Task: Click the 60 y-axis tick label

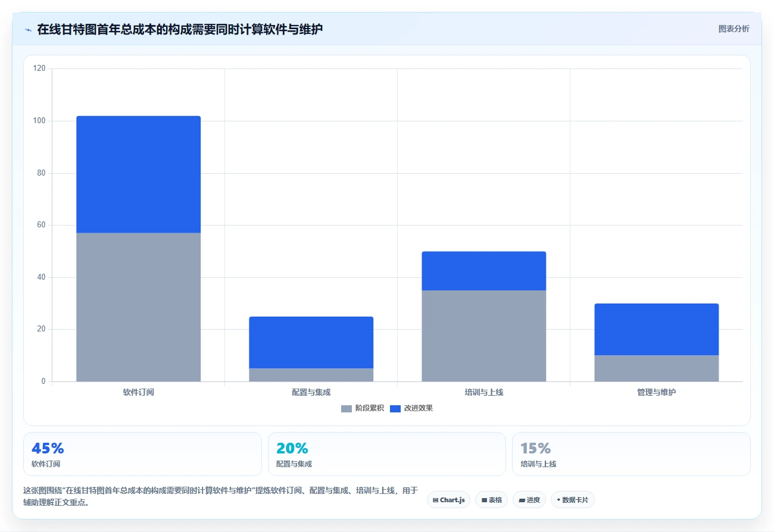Action: (x=41, y=225)
